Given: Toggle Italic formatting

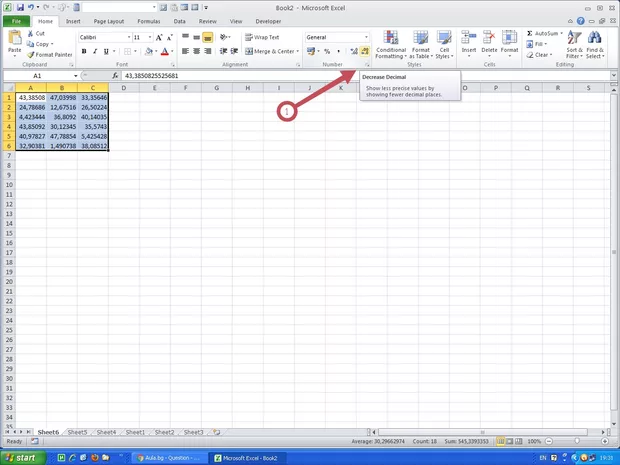Looking at the screenshot, I should [x=93, y=51].
